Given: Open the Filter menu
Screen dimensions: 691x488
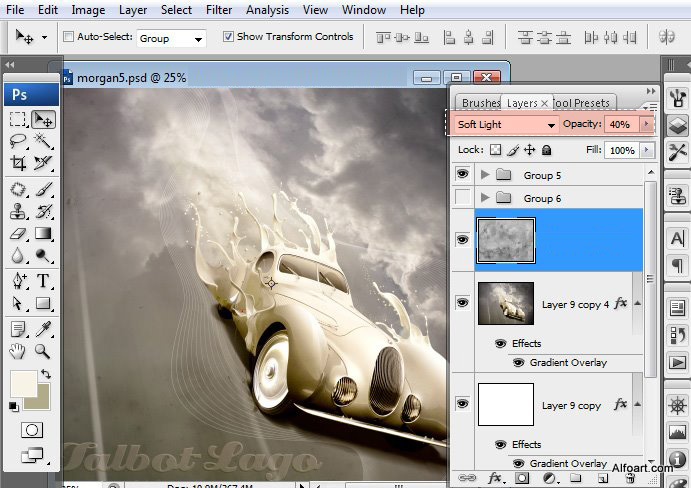Looking at the screenshot, I should click(219, 10).
